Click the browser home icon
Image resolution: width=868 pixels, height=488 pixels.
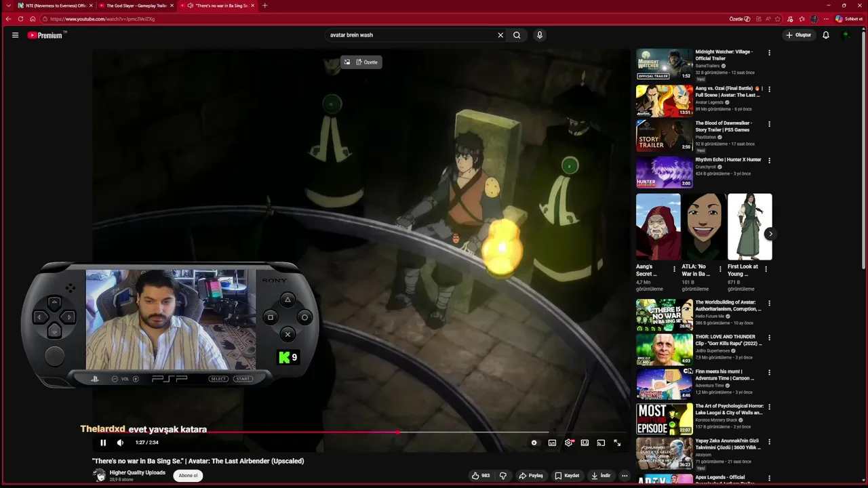33,19
